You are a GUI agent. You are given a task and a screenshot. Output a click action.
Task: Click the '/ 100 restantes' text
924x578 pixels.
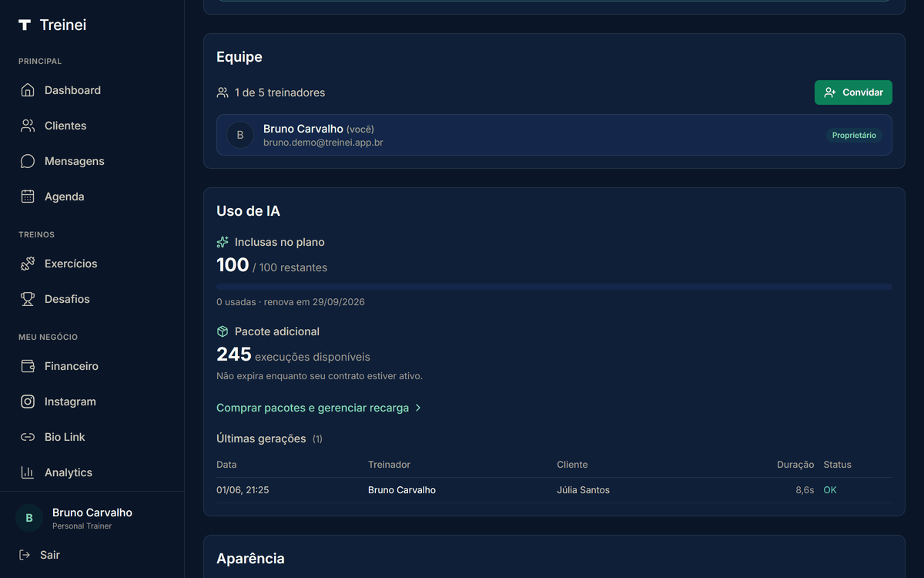(x=290, y=268)
